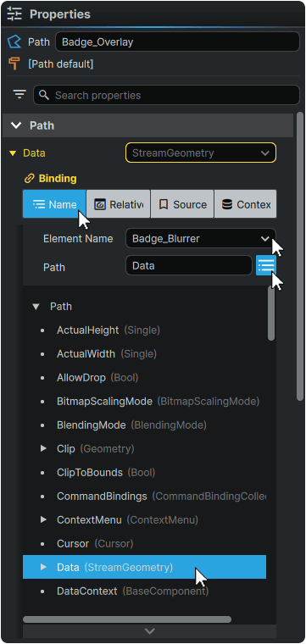The image size is (306, 644).
Task: Select ClipToBounds (Bool) property
Action: pyautogui.click(x=145, y=472)
